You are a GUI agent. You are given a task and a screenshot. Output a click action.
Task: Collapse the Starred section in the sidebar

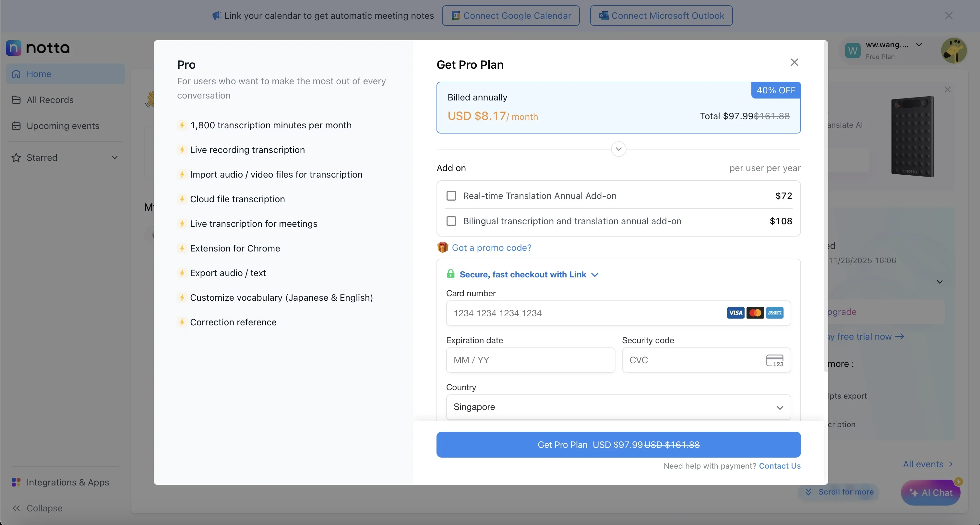(x=115, y=157)
